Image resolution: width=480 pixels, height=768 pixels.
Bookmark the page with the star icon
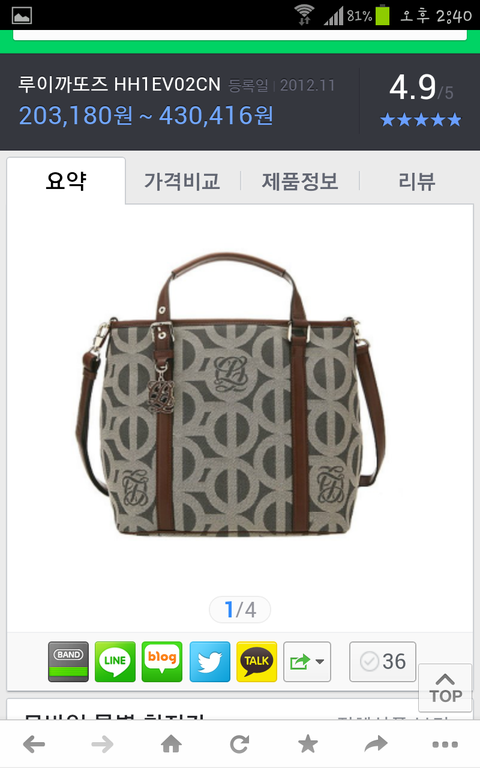tap(308, 744)
